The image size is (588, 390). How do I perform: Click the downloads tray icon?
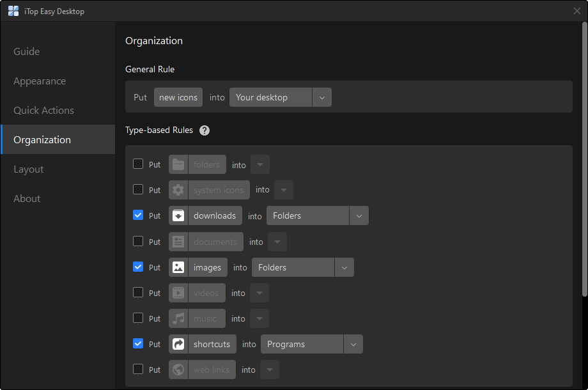point(178,215)
